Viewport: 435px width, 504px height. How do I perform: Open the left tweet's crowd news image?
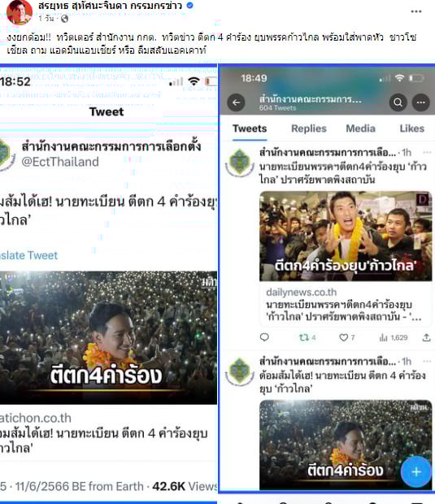coord(108,338)
